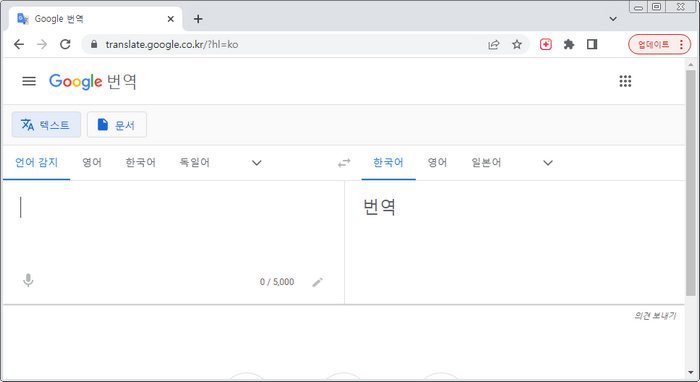Select the Google 번역 browser tab
The height and width of the screenshot is (382, 700).
(96, 19)
